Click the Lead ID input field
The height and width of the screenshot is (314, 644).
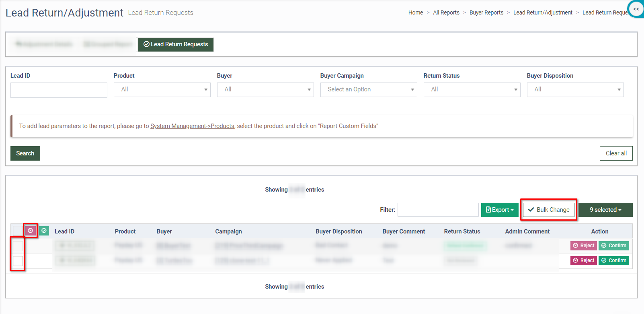59,90
